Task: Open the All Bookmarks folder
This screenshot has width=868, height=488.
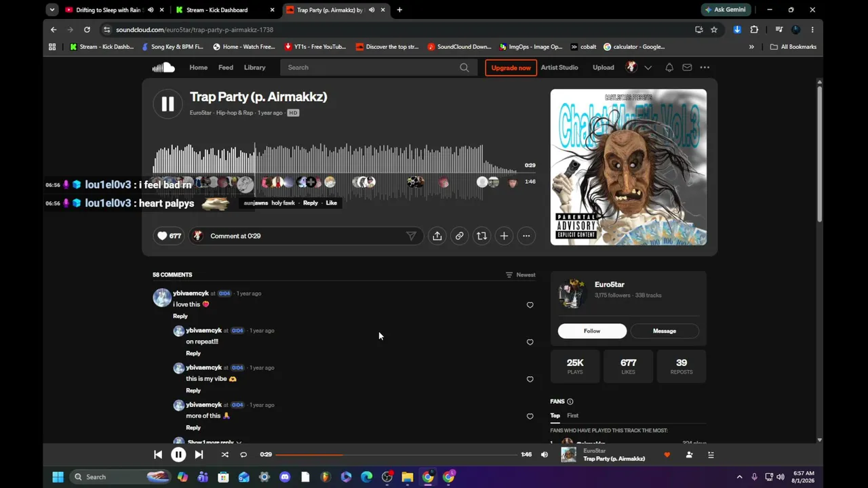Action: point(793,47)
